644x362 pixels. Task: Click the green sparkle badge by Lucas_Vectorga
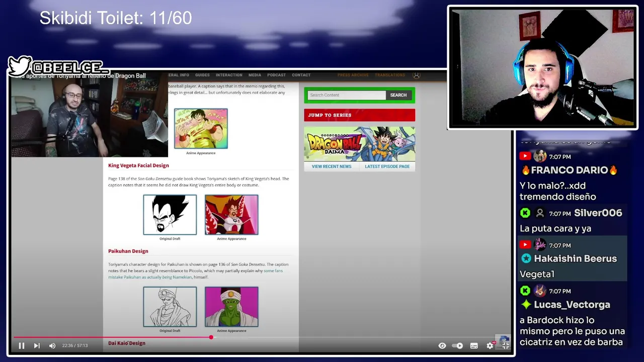tap(526, 305)
